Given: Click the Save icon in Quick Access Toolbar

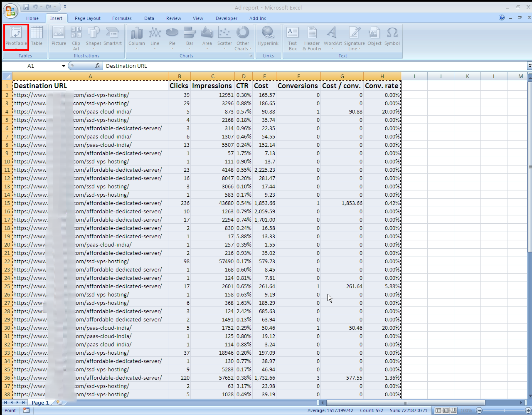Looking at the screenshot, I should [26, 7].
